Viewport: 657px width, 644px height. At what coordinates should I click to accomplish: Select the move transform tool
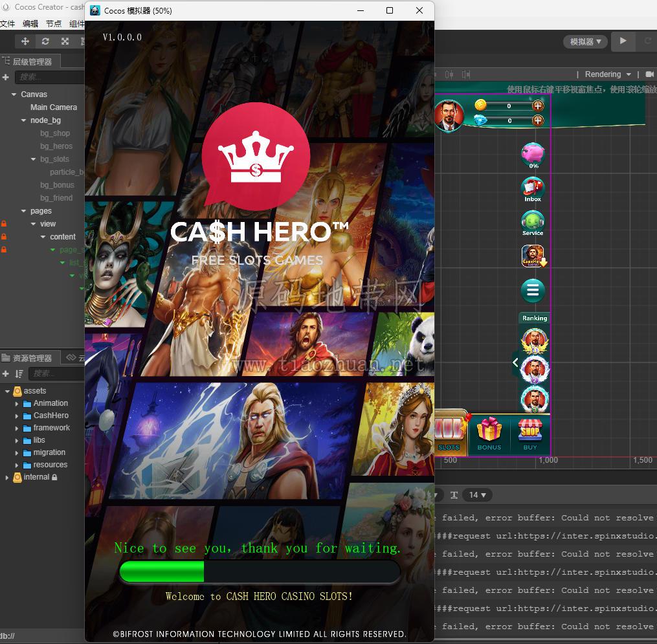click(x=25, y=41)
